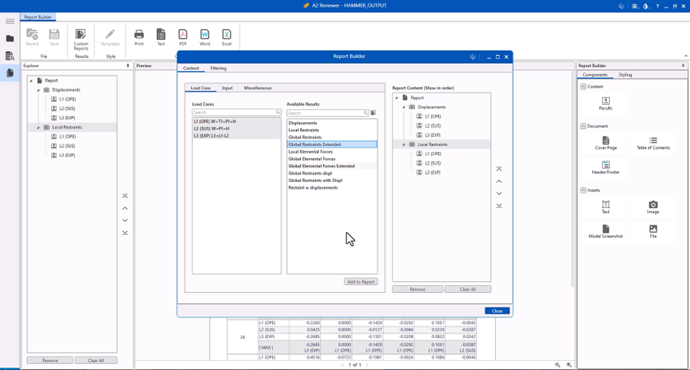Image resolution: width=690 pixels, height=370 pixels.
Task: Select Global Elemental Forces Extended result
Action: (x=332, y=166)
